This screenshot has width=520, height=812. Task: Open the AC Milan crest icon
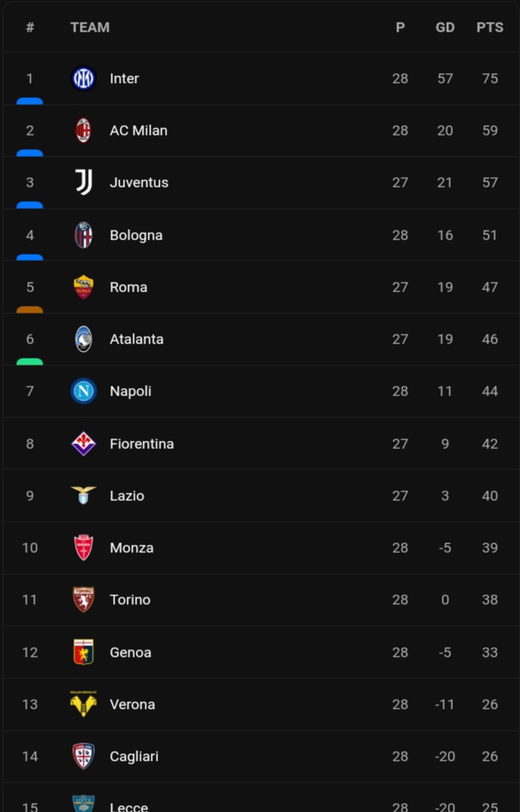pyautogui.click(x=84, y=130)
